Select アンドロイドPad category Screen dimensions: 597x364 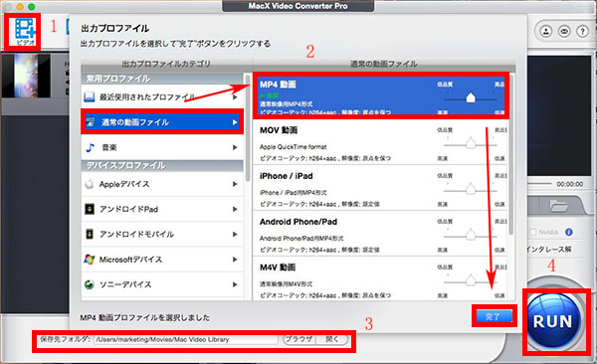click(162, 209)
